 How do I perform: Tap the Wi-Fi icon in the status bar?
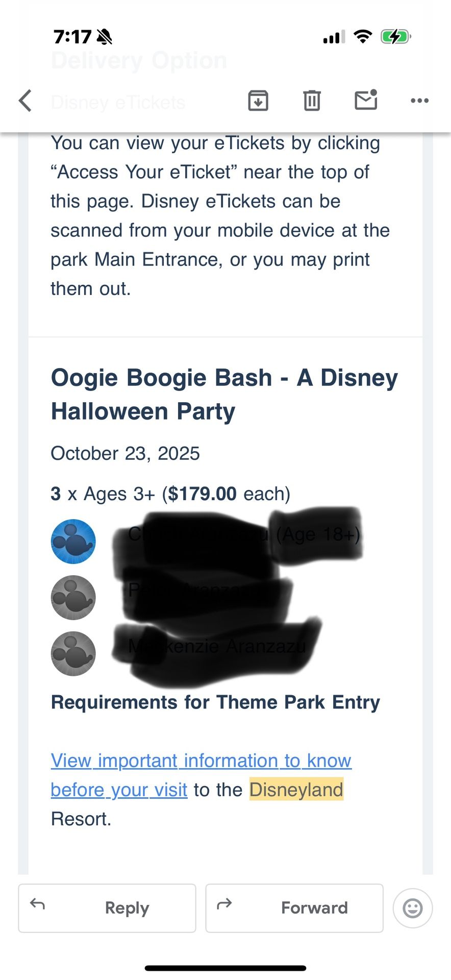362,36
